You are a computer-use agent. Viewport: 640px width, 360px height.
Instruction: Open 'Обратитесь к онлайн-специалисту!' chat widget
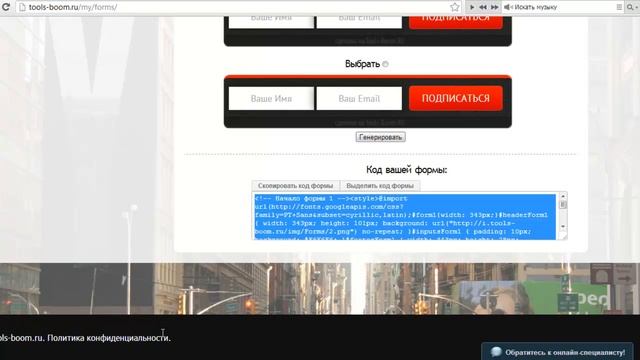(558, 352)
